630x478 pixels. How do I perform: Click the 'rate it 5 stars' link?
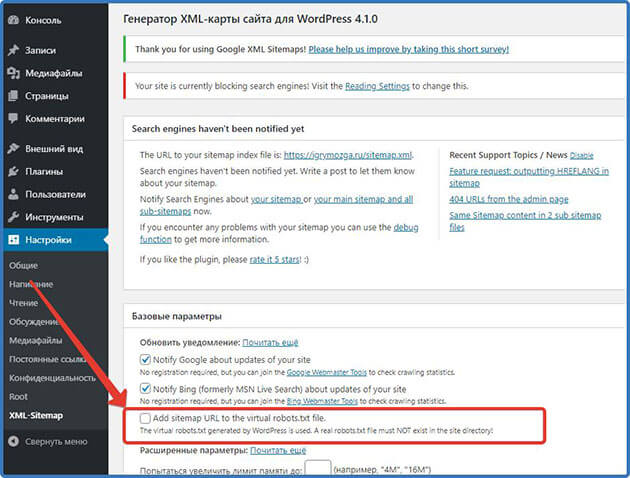pyautogui.click(x=274, y=259)
